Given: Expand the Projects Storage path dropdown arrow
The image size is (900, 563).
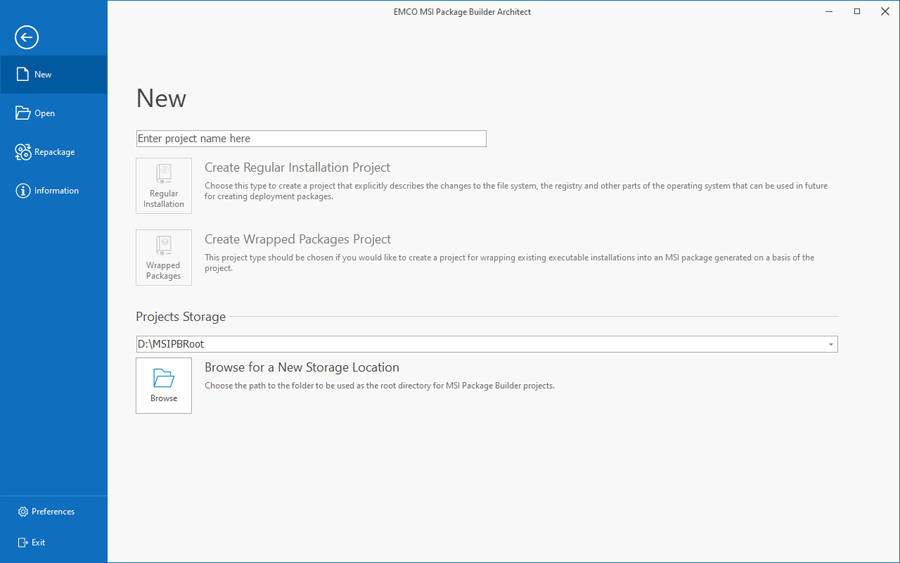Looking at the screenshot, I should point(831,344).
